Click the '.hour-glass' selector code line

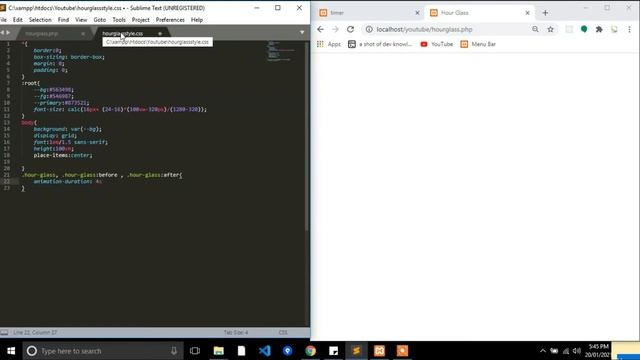(x=102, y=175)
